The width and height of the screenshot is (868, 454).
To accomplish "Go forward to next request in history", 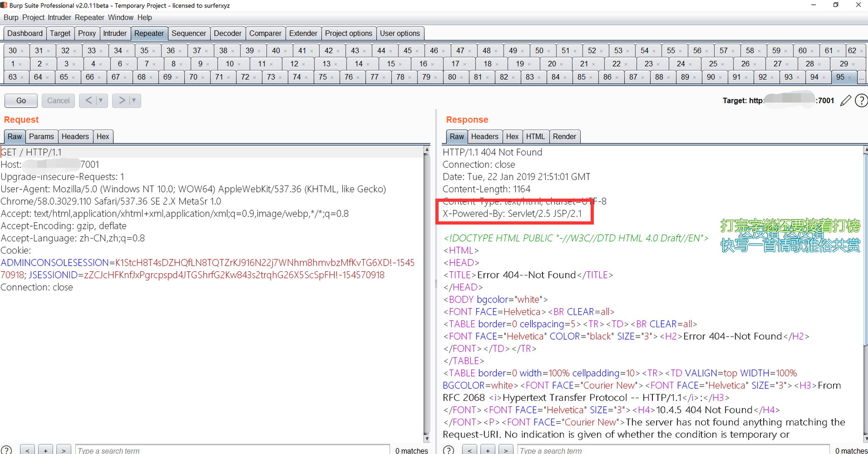I will (122, 100).
